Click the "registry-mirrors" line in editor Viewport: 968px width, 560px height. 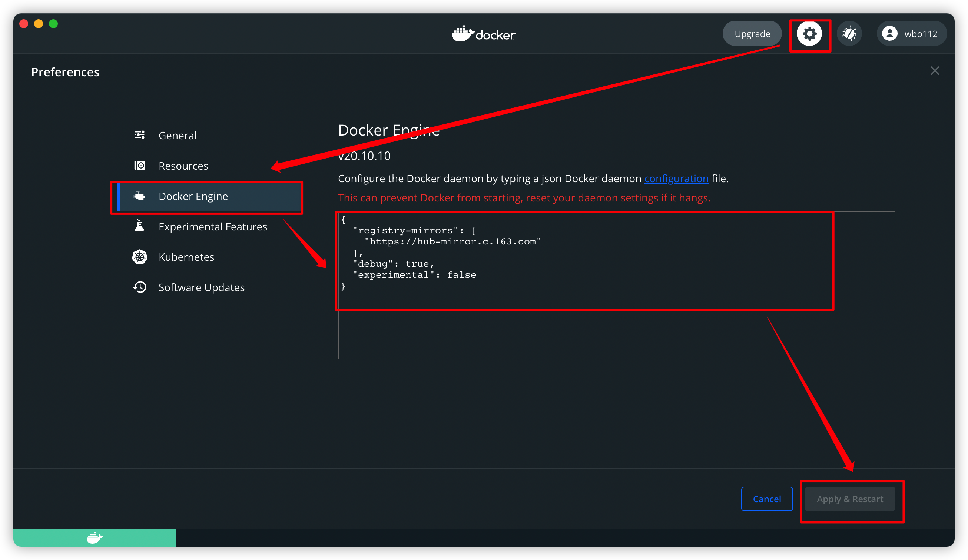pos(414,230)
